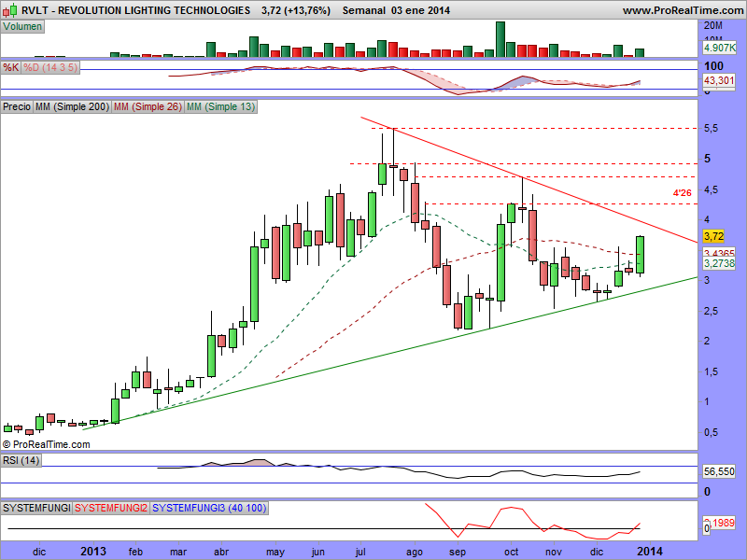Select the black SYSTEMFUNGI label
The height and width of the screenshot is (560, 747).
pyautogui.click(x=36, y=508)
